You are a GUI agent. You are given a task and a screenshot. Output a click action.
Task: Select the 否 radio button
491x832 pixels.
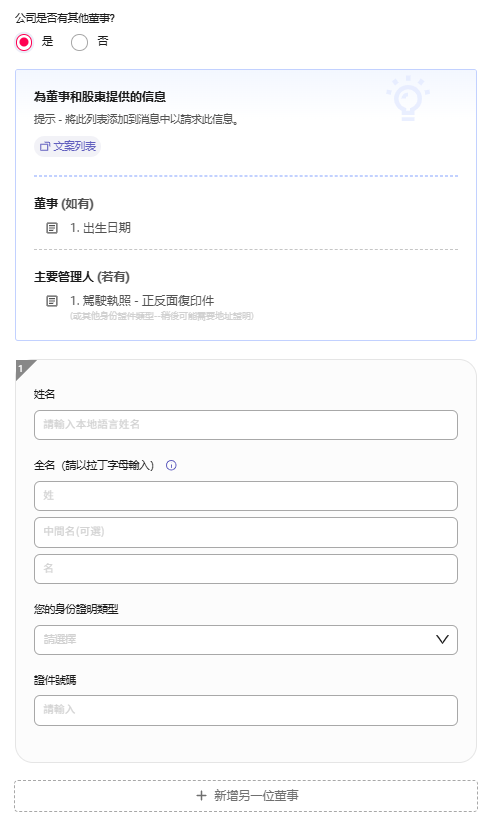point(79,42)
